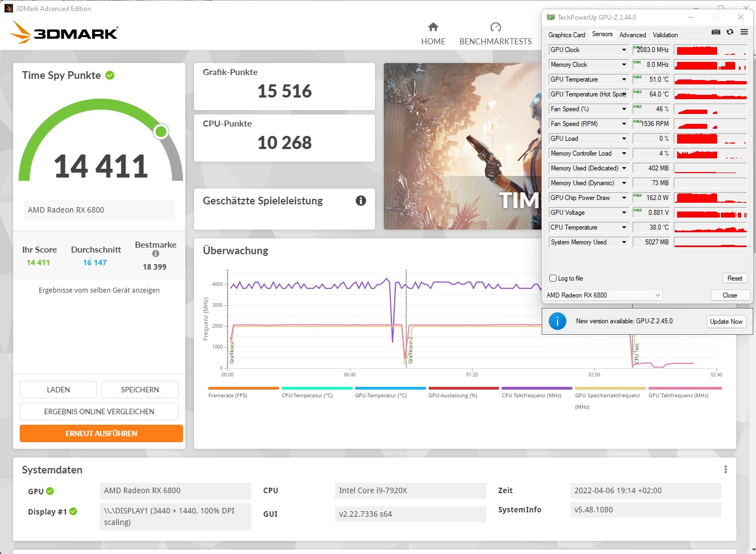The image size is (756, 554).
Task: Switch to the Sensors tab in GPU-Z
Action: coord(602,34)
